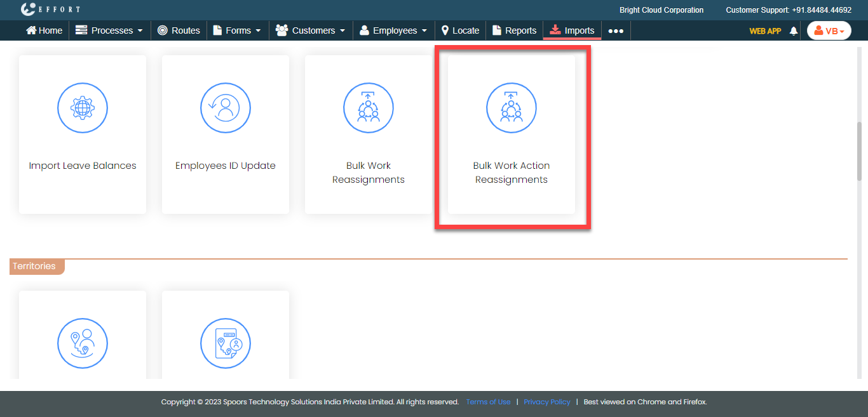Click the second Territories card map-document icon
The image size is (868, 417).
[226, 343]
